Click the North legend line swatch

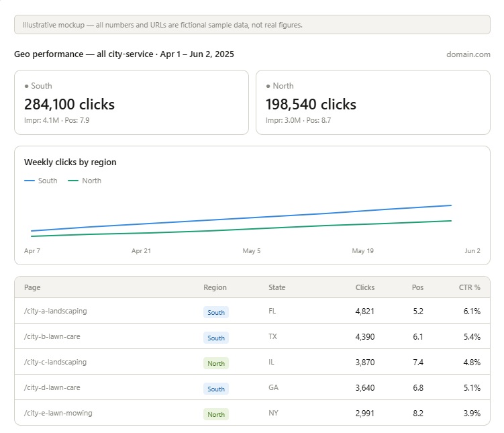pyautogui.click(x=73, y=181)
